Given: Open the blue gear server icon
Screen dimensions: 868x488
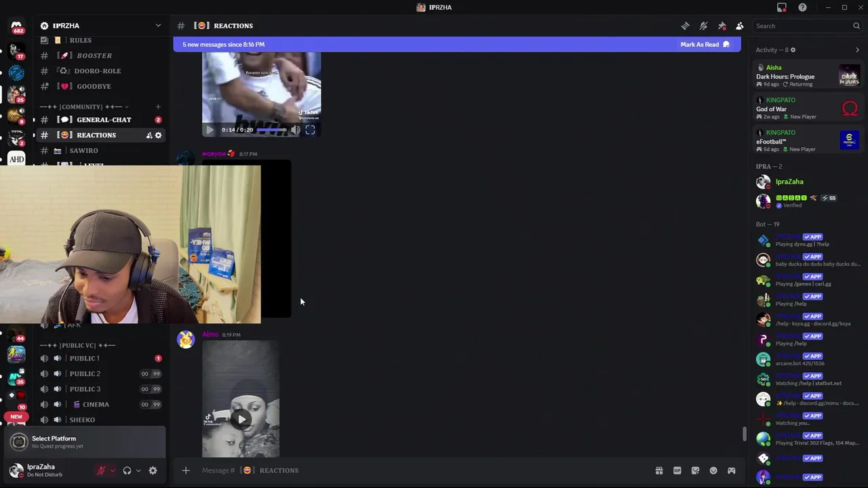Looking at the screenshot, I should pos(16,73).
